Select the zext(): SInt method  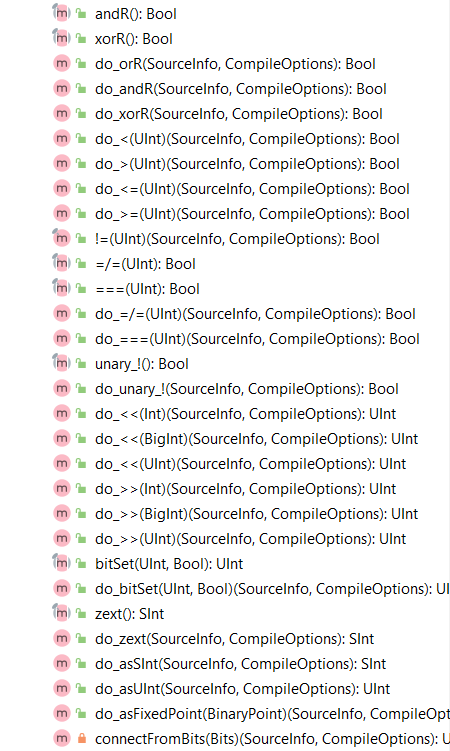(x=129, y=614)
